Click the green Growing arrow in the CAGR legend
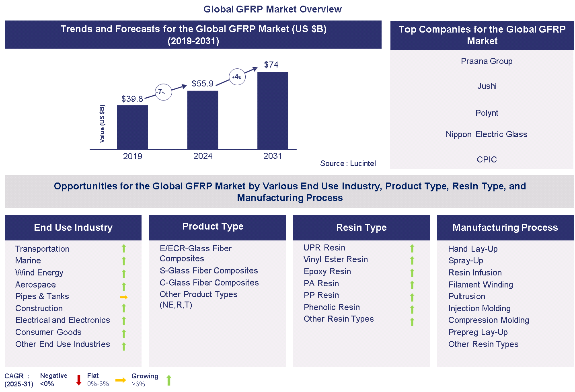Image resolution: width=575 pixels, height=392 pixels. pyautogui.click(x=169, y=380)
